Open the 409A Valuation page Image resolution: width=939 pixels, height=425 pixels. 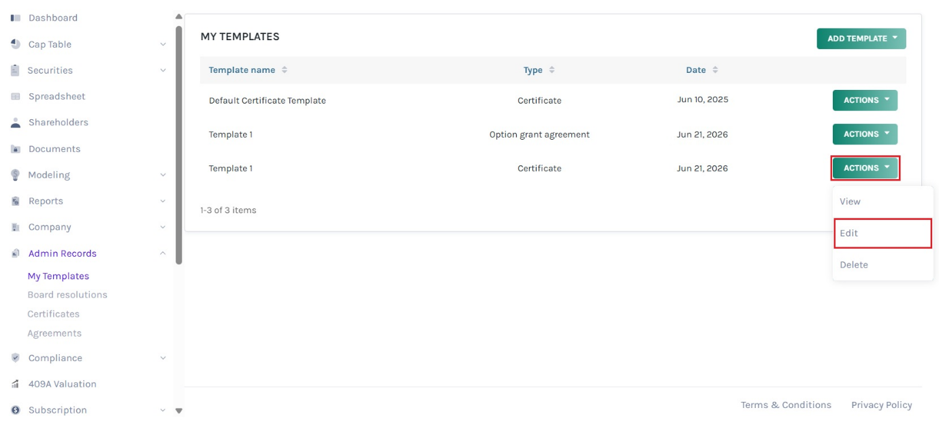pyautogui.click(x=62, y=384)
